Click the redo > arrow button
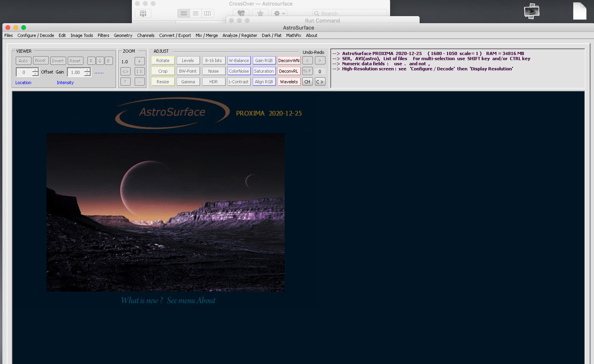Screen dimensions: 594x364 pyautogui.click(x=320, y=60)
